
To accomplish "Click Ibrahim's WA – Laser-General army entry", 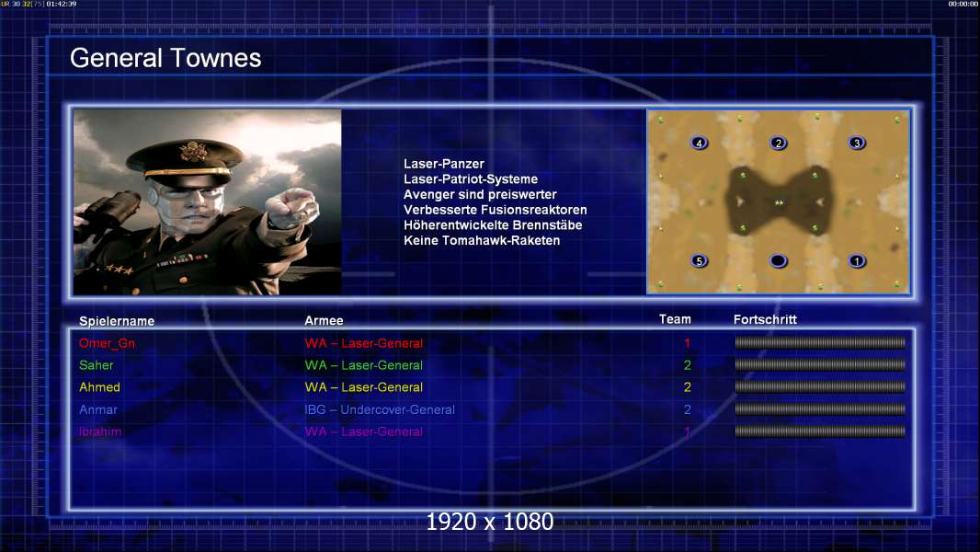I will coord(364,431).
